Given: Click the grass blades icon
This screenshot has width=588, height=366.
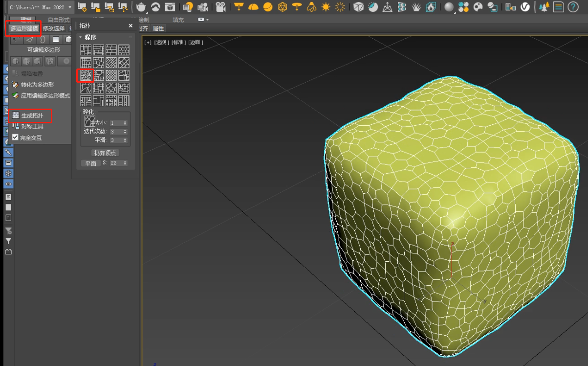Looking at the screenshot, I should tap(416, 7).
